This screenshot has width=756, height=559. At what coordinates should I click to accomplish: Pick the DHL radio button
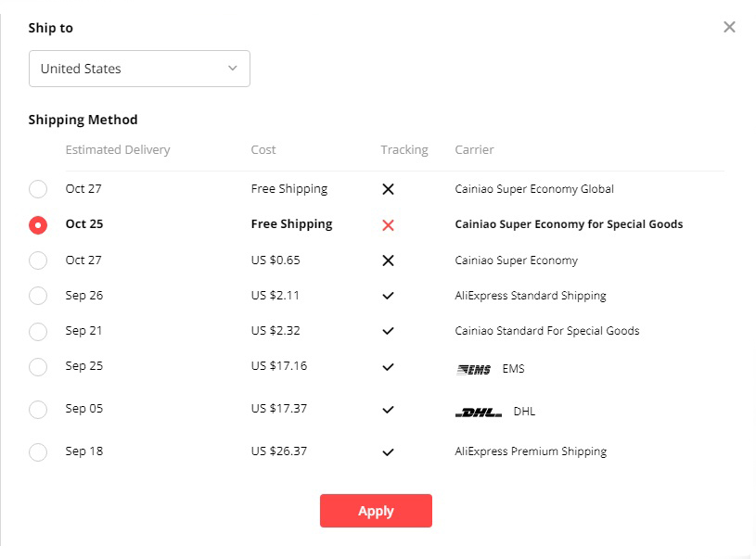coord(38,410)
